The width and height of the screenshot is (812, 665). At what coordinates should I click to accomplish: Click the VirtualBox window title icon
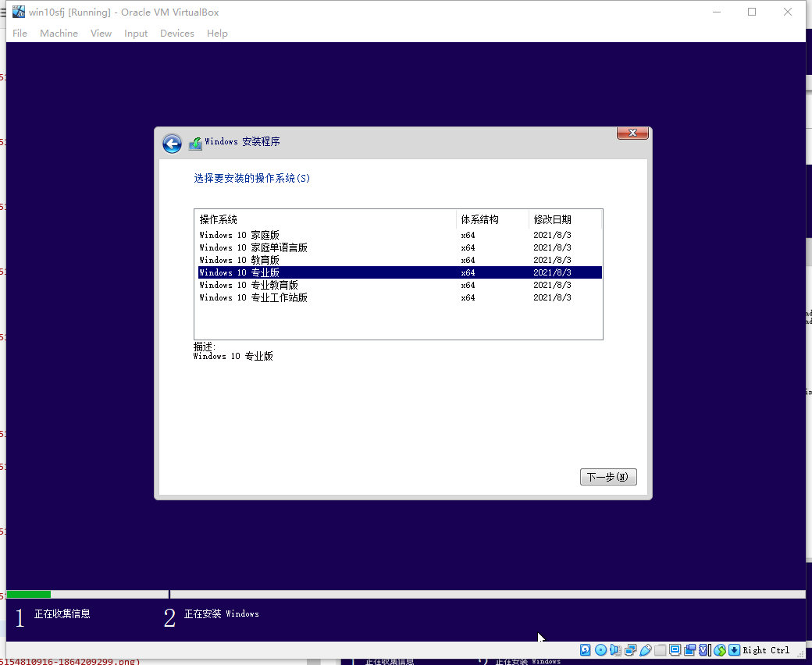19,12
